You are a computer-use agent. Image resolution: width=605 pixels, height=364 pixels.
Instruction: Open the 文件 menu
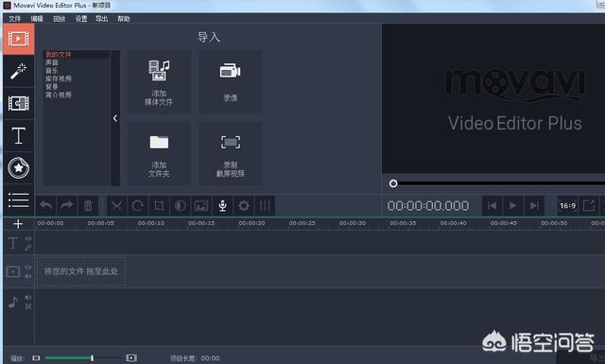click(x=15, y=19)
